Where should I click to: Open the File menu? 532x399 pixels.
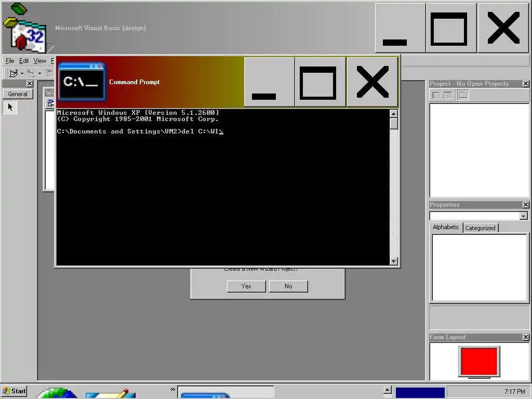coord(10,61)
